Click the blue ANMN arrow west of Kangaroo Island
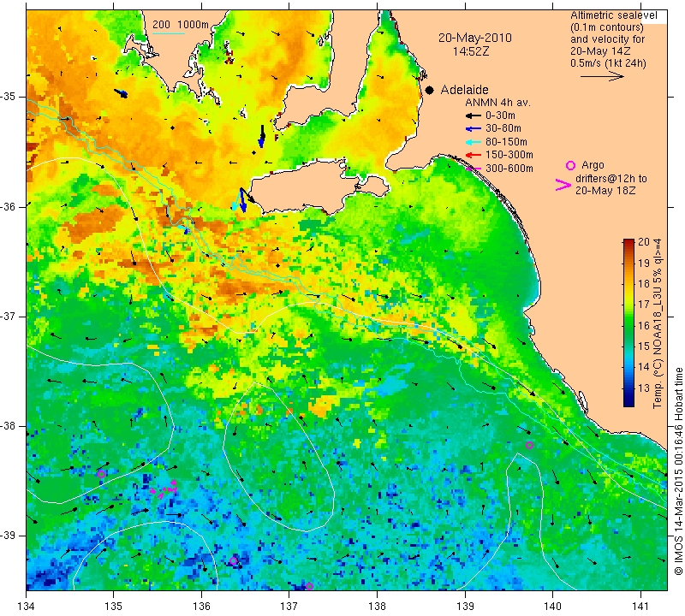Image resolution: width=685 pixels, height=616 pixels. [x=242, y=201]
